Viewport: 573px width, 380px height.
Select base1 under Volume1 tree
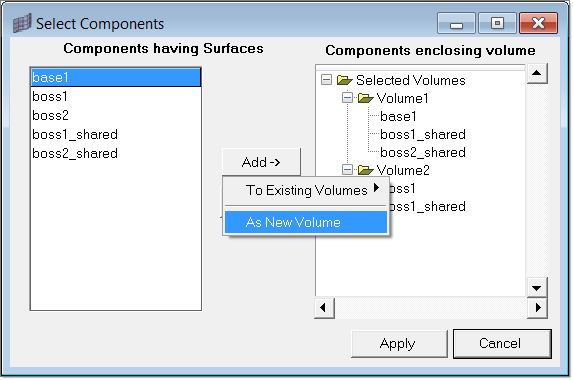(398, 116)
